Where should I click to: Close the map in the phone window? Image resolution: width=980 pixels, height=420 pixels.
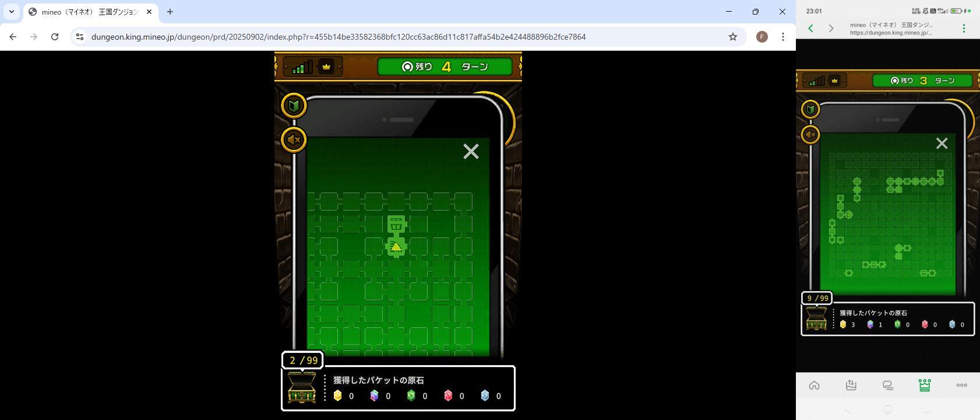coord(942,143)
